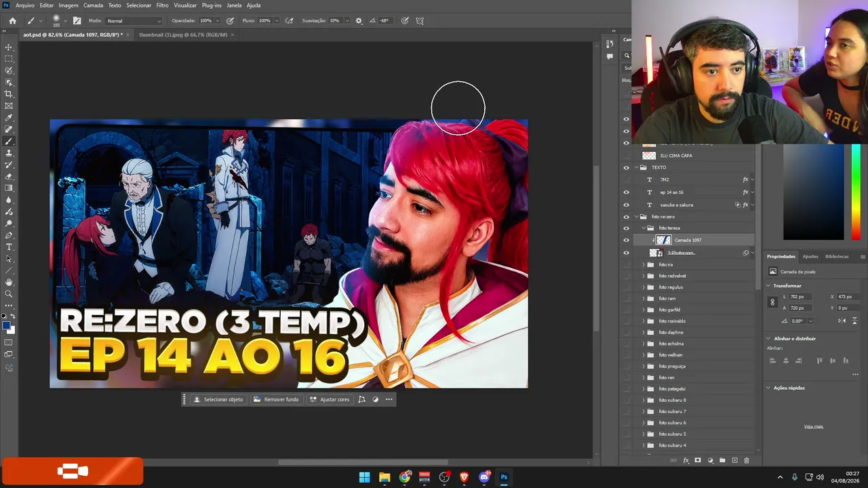
Task: Add a layer style with fx button
Action: 686,460
